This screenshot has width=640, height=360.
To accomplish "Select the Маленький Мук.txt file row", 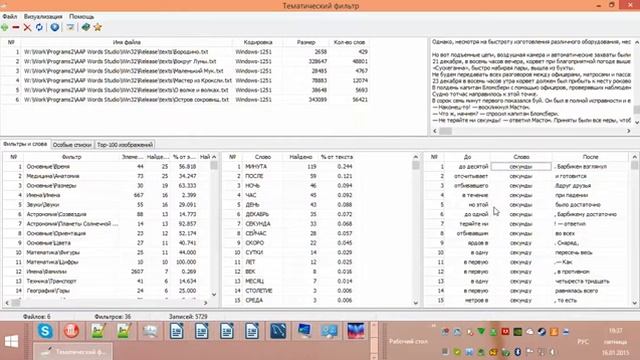I will pyautogui.click(x=186, y=71).
